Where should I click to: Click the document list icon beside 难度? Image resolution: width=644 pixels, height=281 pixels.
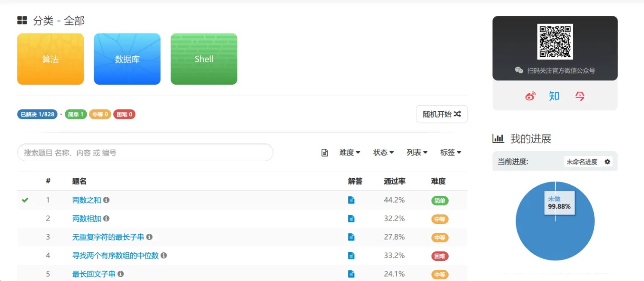[x=325, y=153]
